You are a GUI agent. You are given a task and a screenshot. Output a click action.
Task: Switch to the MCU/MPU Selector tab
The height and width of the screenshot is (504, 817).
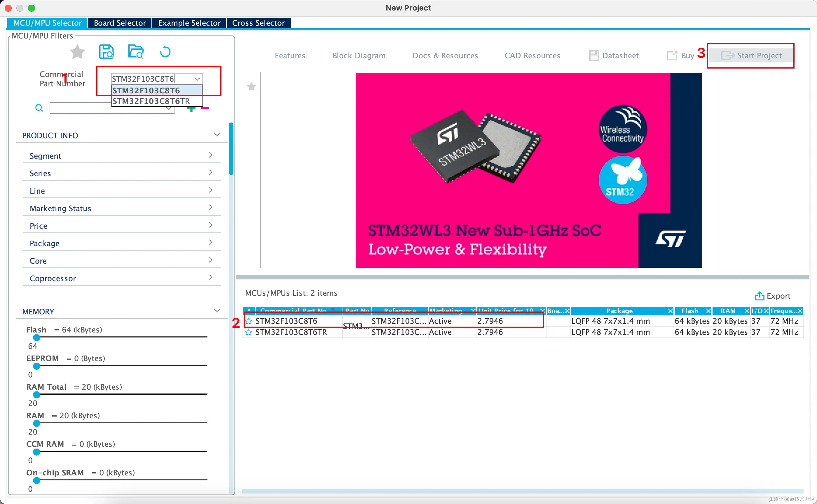(x=47, y=23)
